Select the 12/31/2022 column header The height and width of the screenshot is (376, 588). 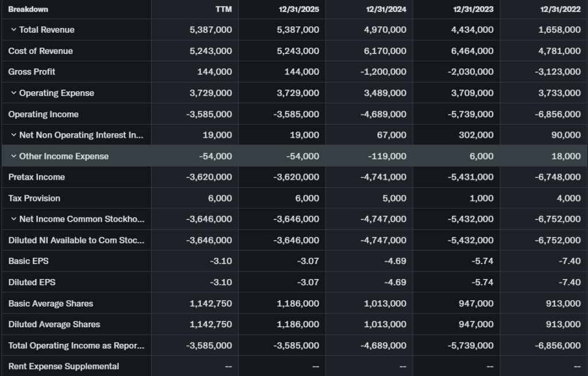pos(561,9)
